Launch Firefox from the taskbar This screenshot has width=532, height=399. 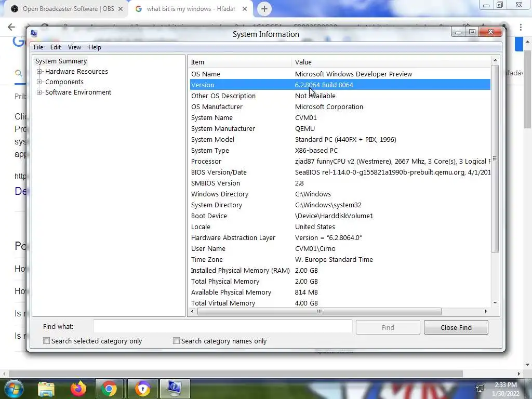tap(78, 389)
